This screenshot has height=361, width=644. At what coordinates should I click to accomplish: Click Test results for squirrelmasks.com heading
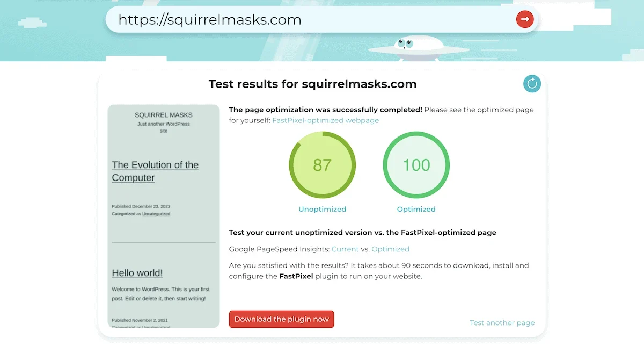pos(312,84)
